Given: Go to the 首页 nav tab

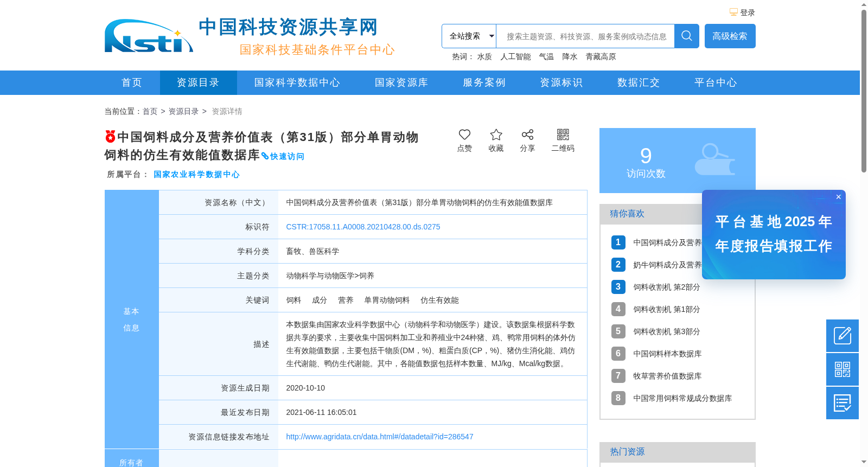Looking at the screenshot, I should pos(132,82).
